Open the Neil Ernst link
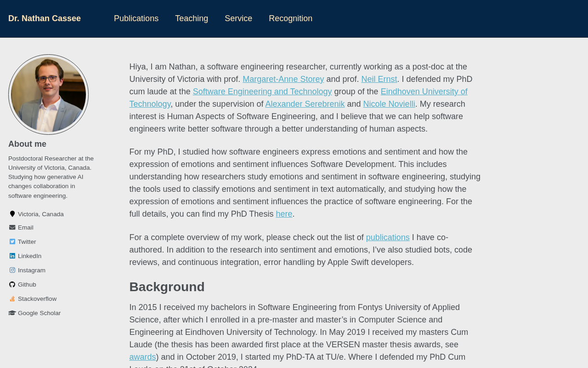The height and width of the screenshot is (368, 588). click(379, 79)
